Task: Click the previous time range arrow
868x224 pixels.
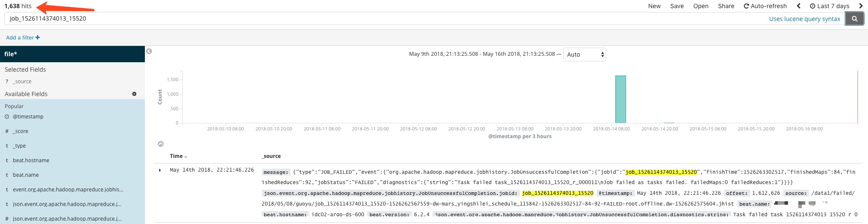Action: tap(798, 6)
